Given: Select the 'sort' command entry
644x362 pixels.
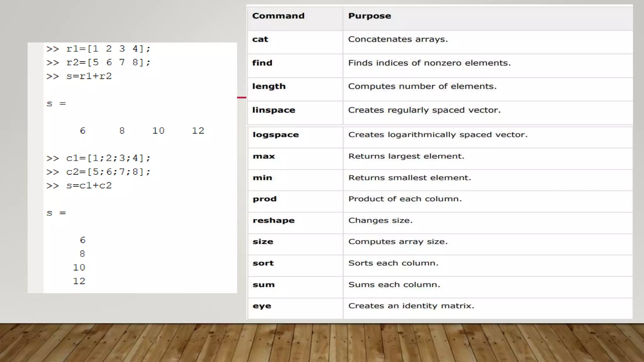Looking at the screenshot, I should pos(263,263).
